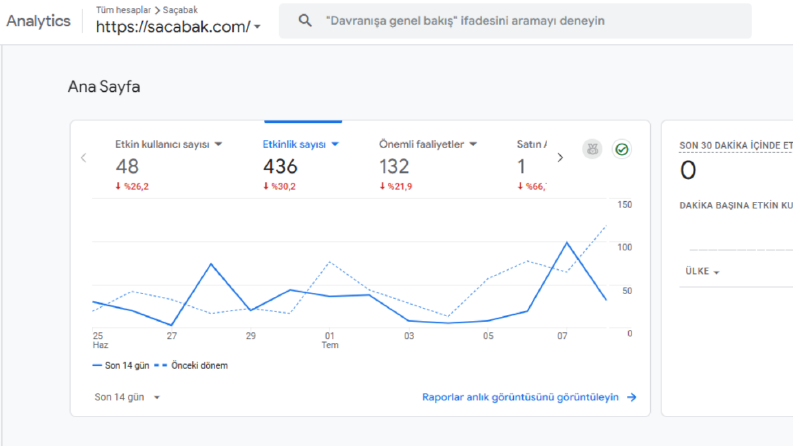Click the value 436 under Etkinlik sayısı
793x446 pixels.
pos(280,167)
